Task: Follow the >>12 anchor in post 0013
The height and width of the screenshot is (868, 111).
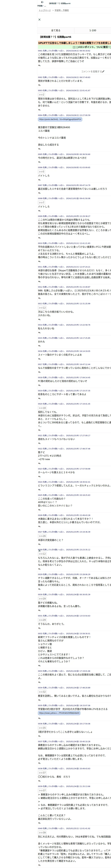Action: point(42,308)
